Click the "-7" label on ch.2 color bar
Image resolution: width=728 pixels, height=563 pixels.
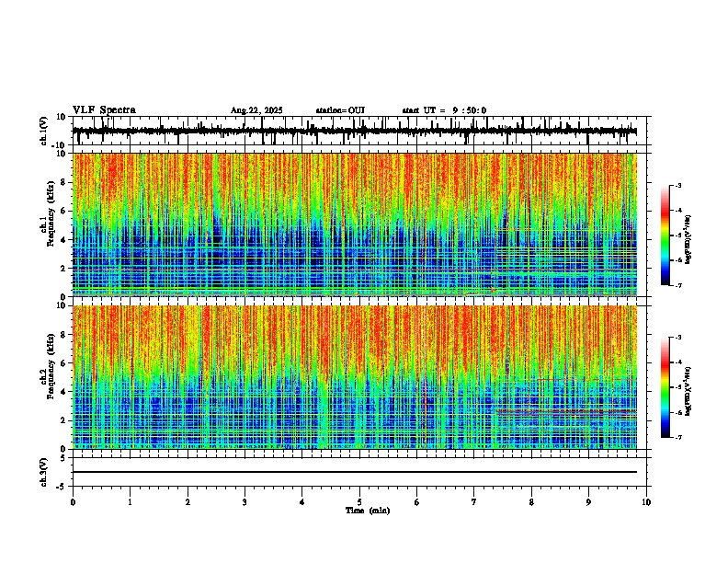pyautogui.click(x=678, y=437)
